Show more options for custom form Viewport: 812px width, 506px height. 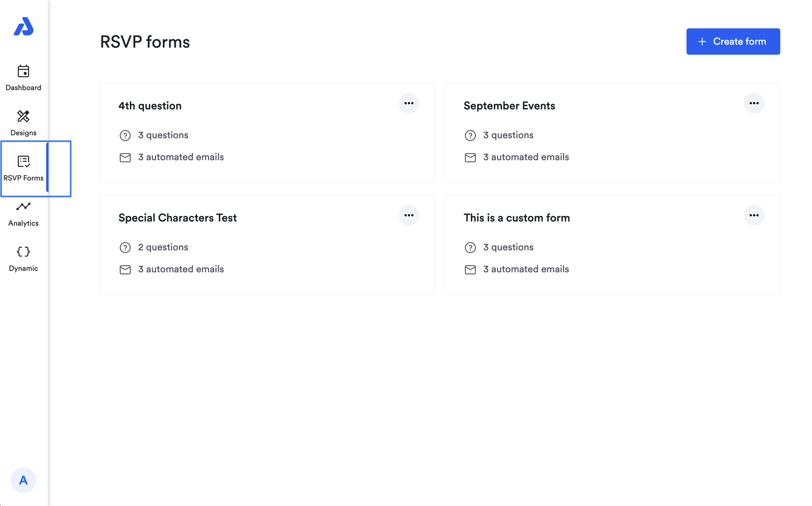(754, 216)
